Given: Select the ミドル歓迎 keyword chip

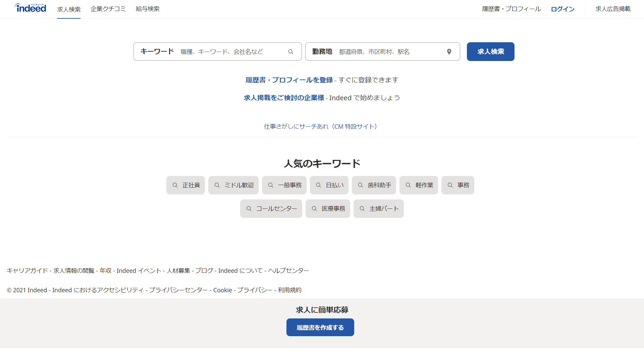Looking at the screenshot, I should coord(233,185).
